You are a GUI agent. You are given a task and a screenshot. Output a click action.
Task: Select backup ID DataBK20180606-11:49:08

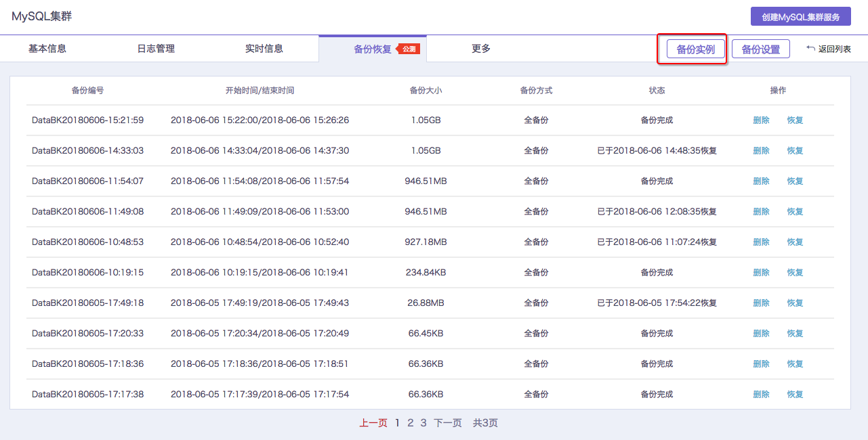point(88,212)
